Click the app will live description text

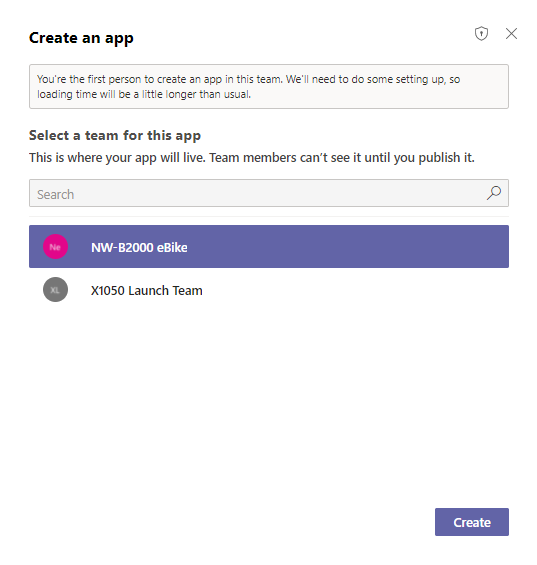252,158
